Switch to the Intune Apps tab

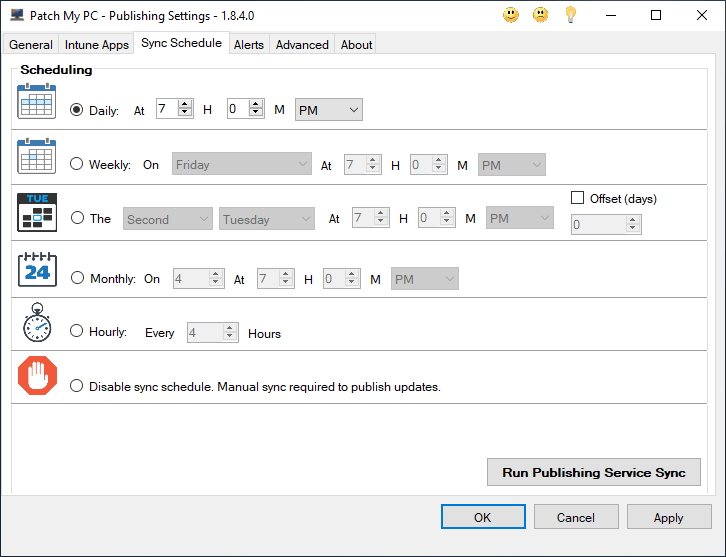tap(96, 44)
